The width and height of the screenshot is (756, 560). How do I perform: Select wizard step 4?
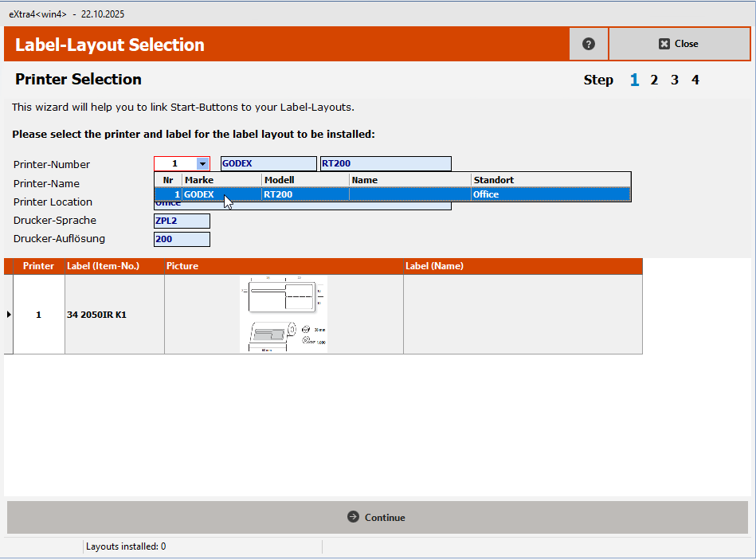pos(695,80)
